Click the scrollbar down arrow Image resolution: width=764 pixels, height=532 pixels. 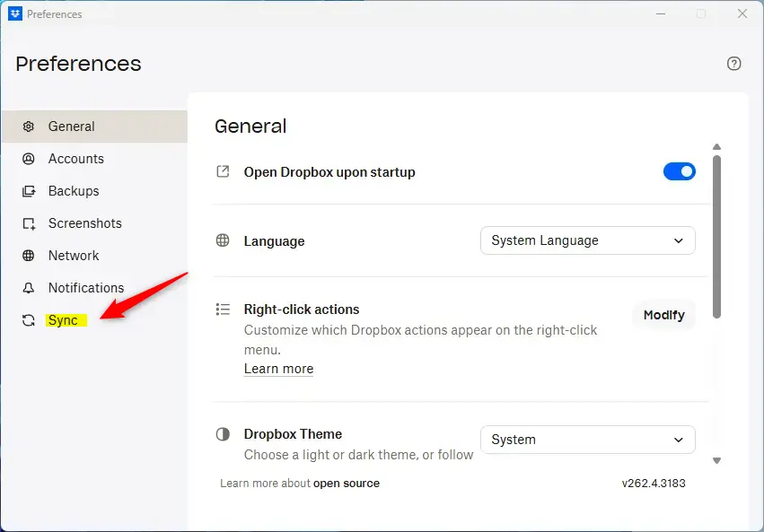pos(716,460)
